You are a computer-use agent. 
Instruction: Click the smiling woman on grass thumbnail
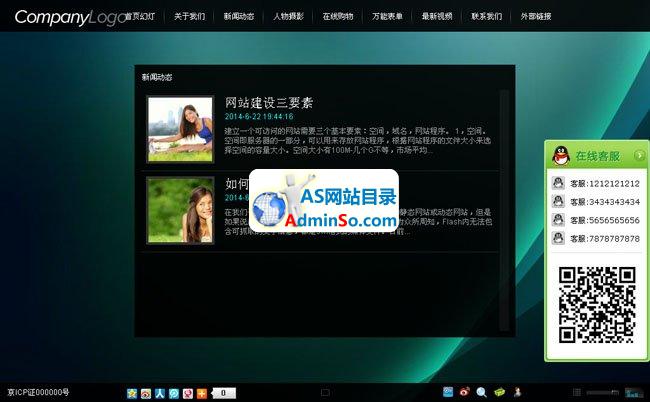point(180,210)
